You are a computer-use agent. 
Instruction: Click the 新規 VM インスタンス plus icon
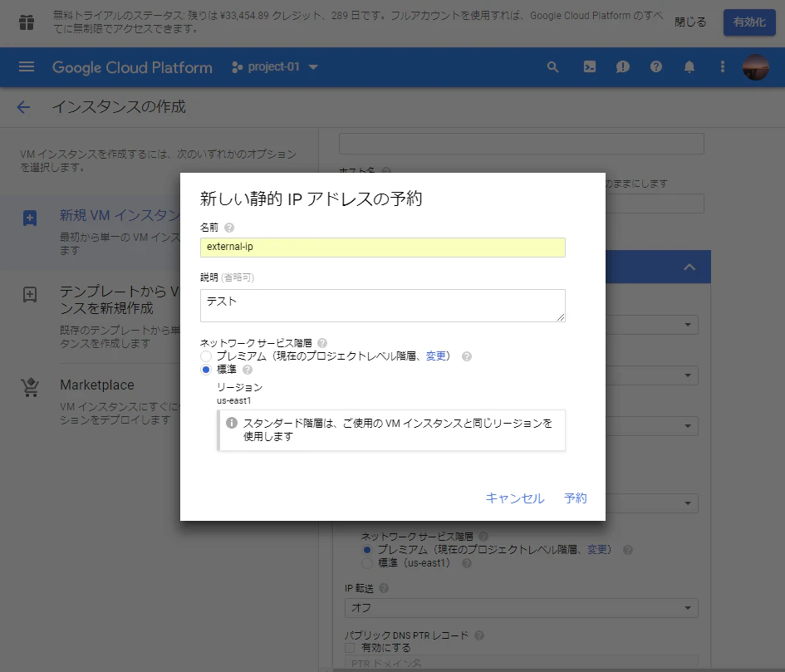30,218
